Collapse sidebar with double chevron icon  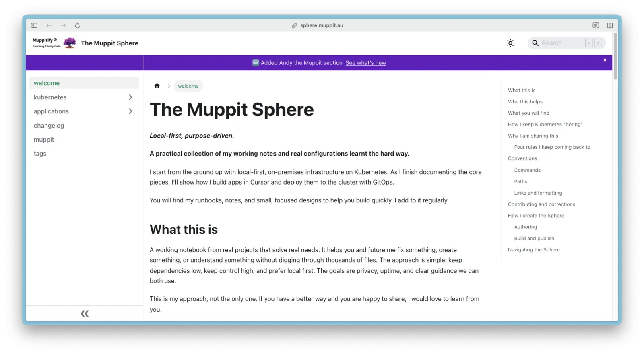click(x=85, y=314)
